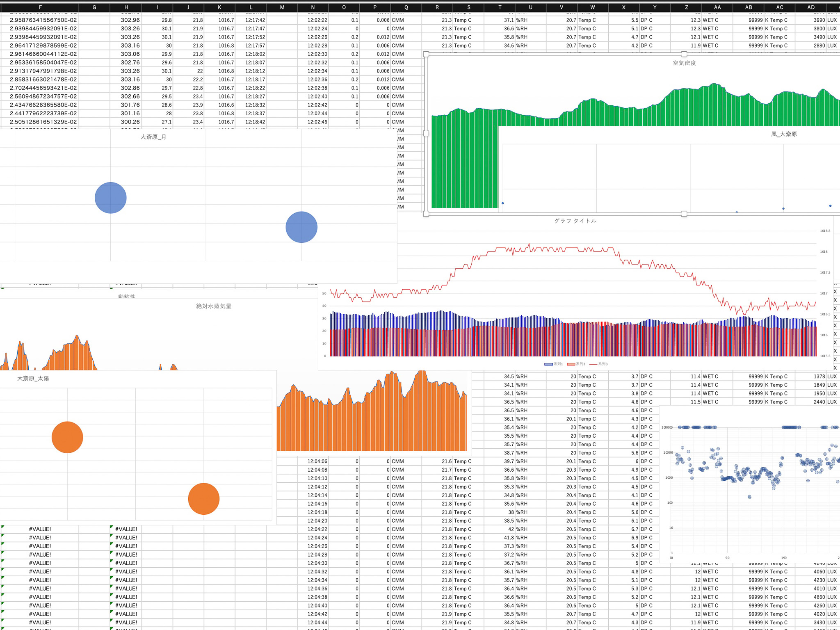
Task: Click the 1015.5 axis label on line chart
Action: pyautogui.click(x=825, y=356)
